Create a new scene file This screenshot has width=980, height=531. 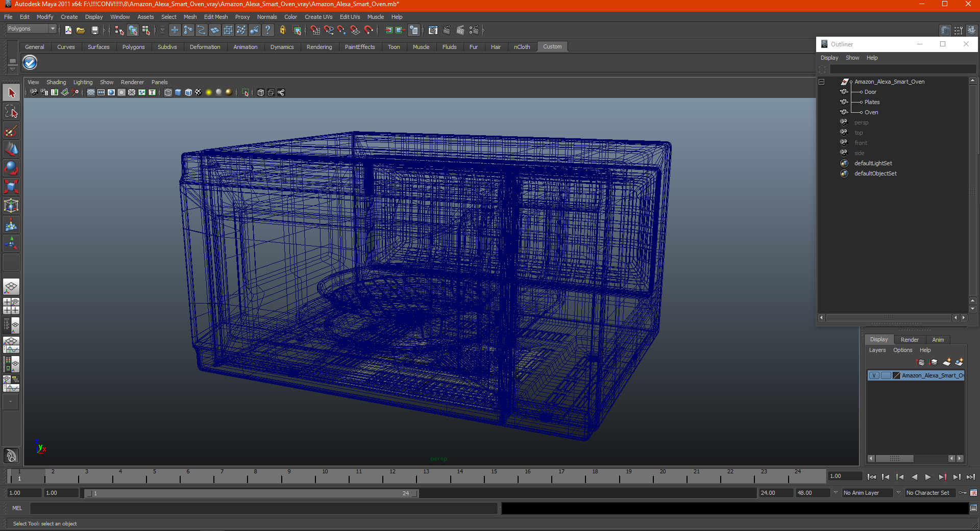(68, 31)
